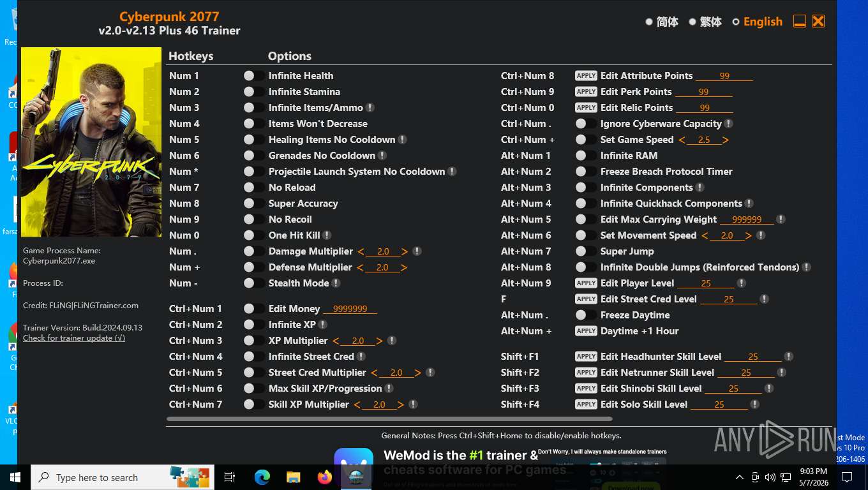Select the English language option
The width and height of the screenshot is (868, 490).
(x=757, y=22)
